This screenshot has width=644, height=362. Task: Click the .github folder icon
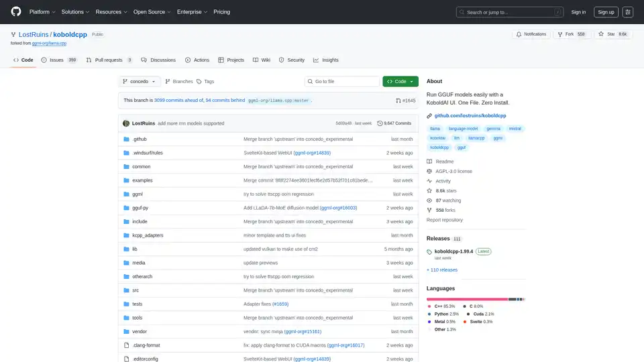click(125, 139)
